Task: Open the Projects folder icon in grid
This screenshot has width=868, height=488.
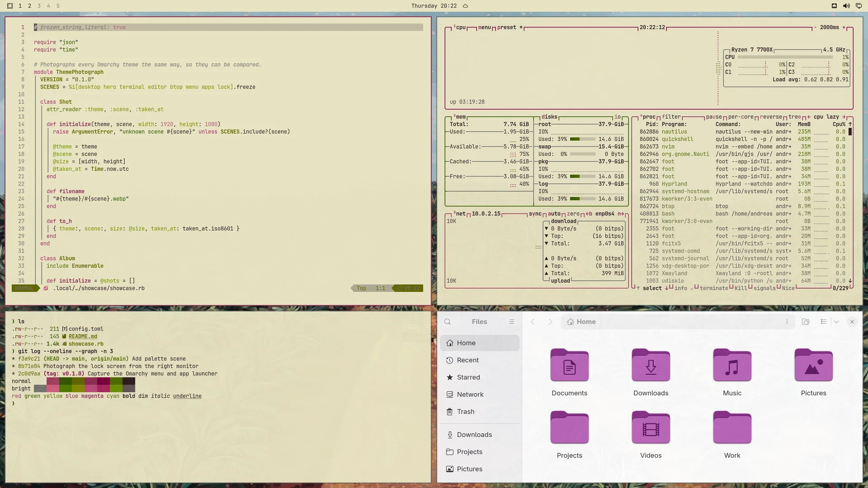Action: click(569, 427)
